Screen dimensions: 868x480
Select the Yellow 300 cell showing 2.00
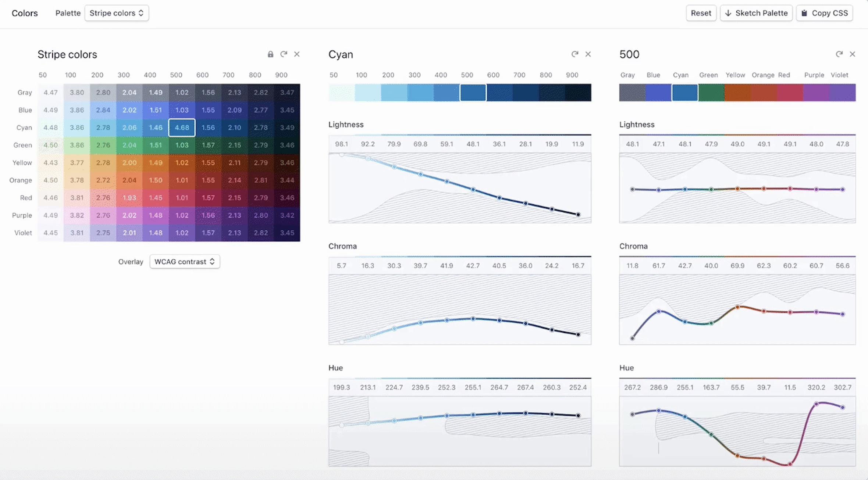click(x=129, y=162)
